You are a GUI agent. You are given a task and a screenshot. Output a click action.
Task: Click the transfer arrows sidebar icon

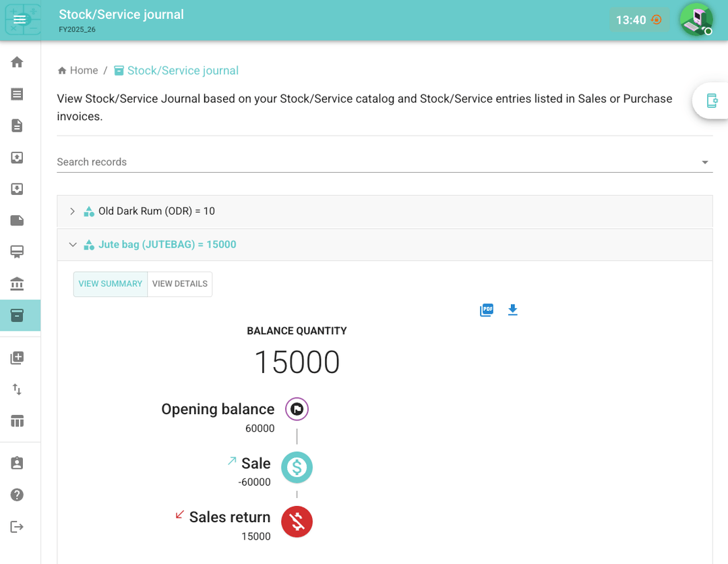pyautogui.click(x=18, y=389)
